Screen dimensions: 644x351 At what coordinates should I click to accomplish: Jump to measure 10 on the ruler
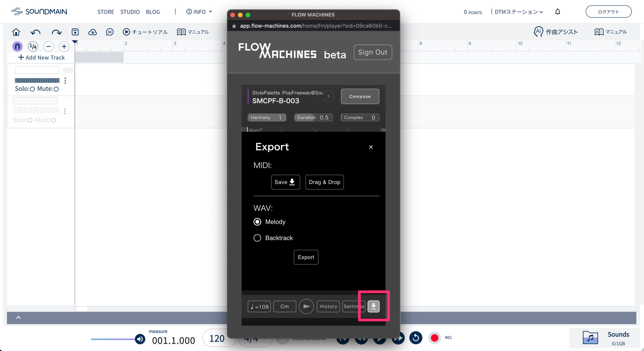point(520,43)
